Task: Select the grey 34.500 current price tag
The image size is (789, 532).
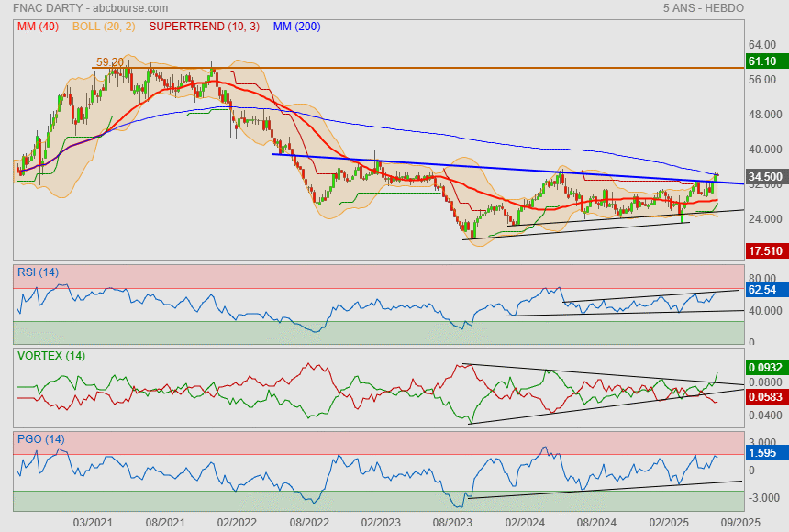Action: [764, 177]
